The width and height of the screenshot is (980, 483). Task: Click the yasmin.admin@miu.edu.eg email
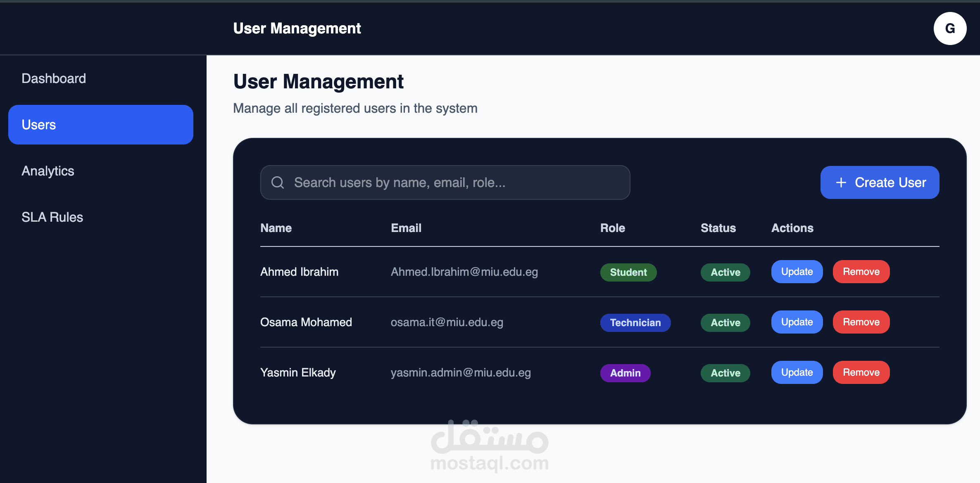(x=461, y=372)
